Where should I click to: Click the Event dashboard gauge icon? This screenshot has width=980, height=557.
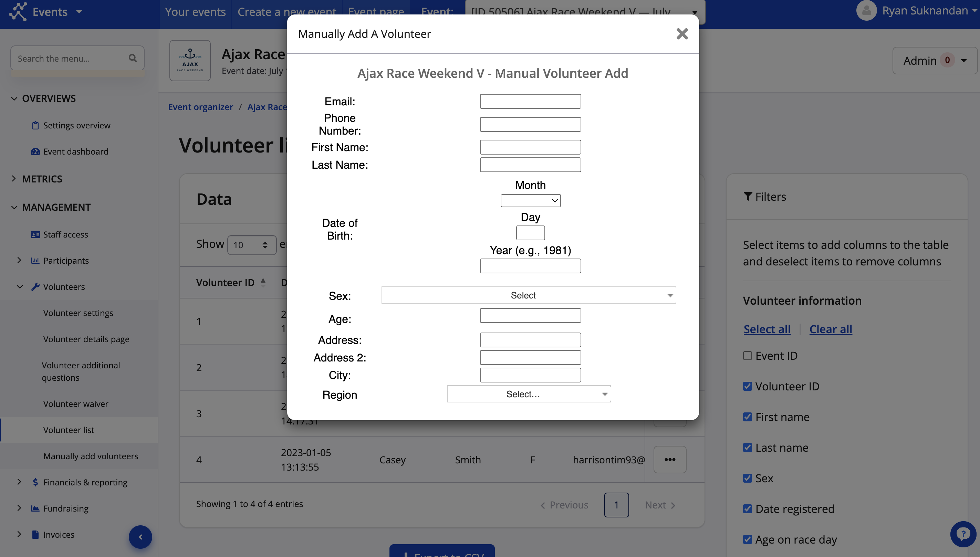[35, 151]
